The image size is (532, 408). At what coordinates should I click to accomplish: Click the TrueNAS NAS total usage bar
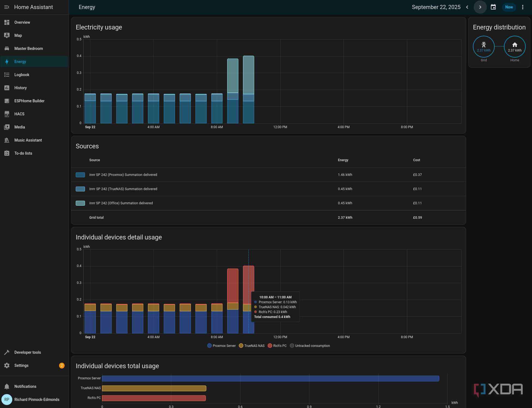click(x=154, y=388)
